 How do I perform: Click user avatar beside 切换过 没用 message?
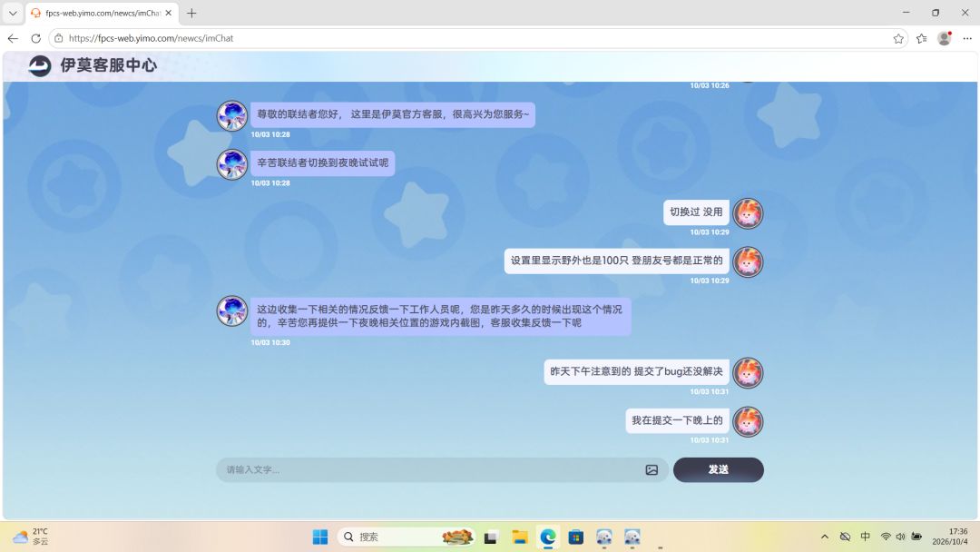(x=748, y=213)
